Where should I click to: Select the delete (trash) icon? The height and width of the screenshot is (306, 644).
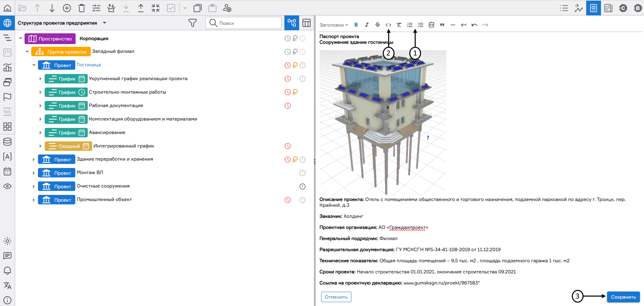[82, 8]
